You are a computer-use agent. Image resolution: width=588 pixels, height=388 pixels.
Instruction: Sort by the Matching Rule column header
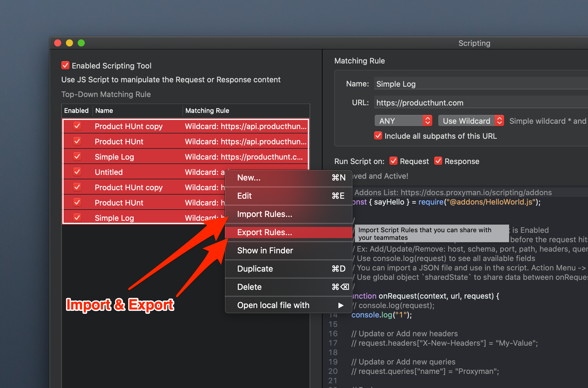click(x=207, y=111)
